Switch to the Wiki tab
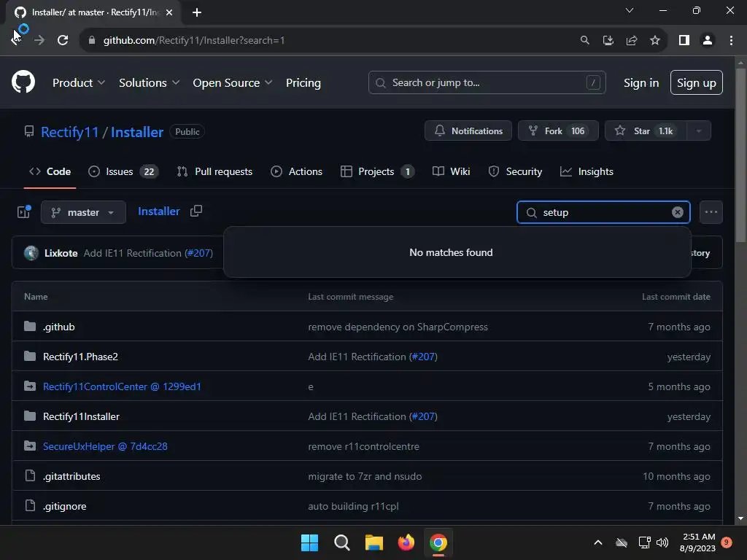 click(451, 171)
